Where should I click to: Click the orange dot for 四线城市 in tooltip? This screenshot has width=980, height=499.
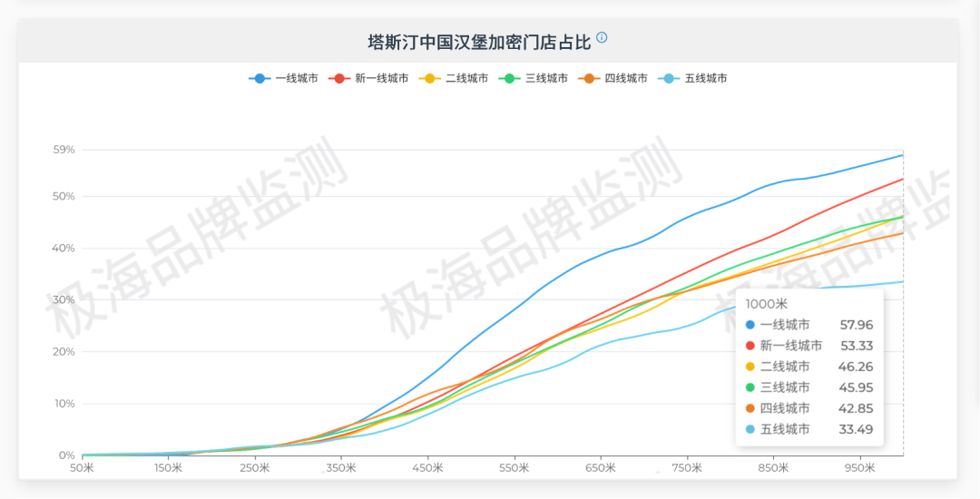pyautogui.click(x=750, y=408)
